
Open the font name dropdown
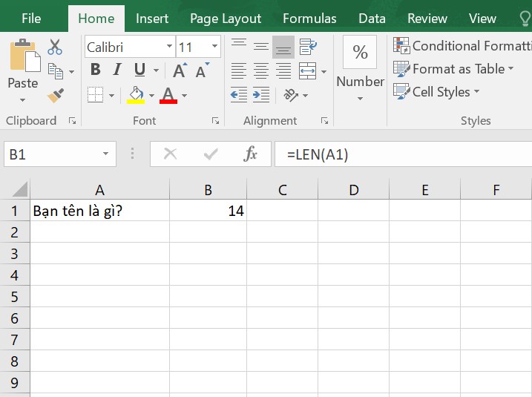coord(169,46)
